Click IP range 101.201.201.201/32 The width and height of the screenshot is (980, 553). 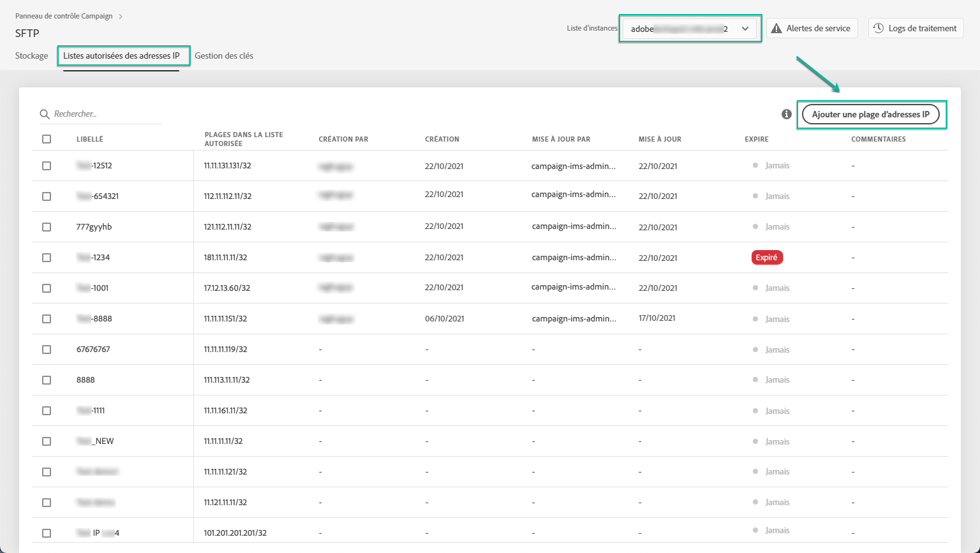tap(235, 533)
